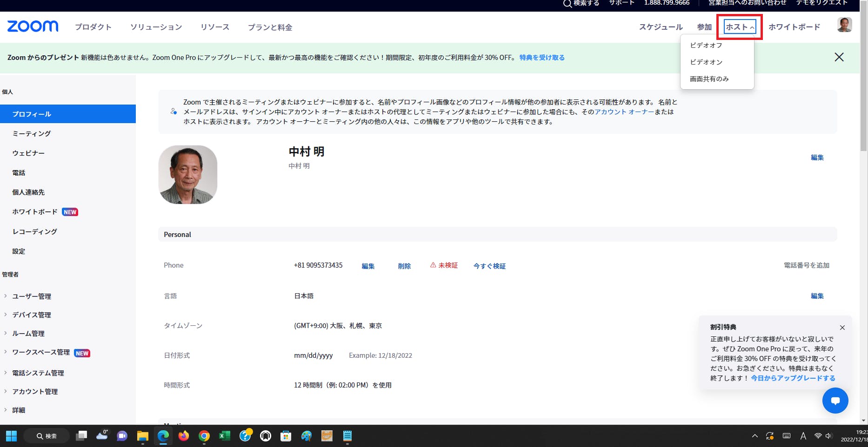
Task: Expand ユーザー管理 in the sidebar
Action: point(31,296)
